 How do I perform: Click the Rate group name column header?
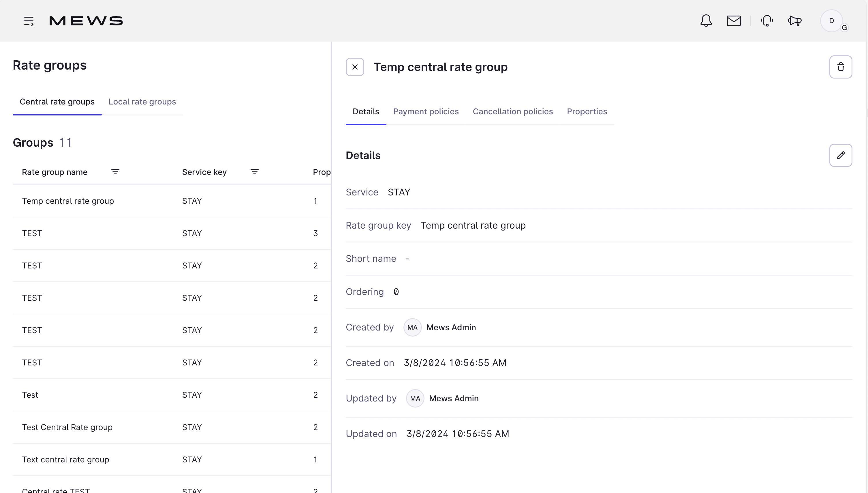click(55, 172)
